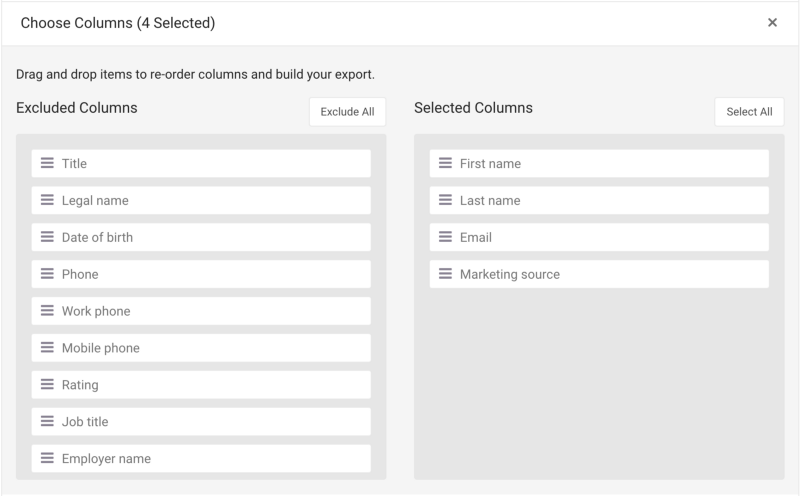800x496 pixels.
Task: Click the drag handle icon beside Phone
Action: 47,274
